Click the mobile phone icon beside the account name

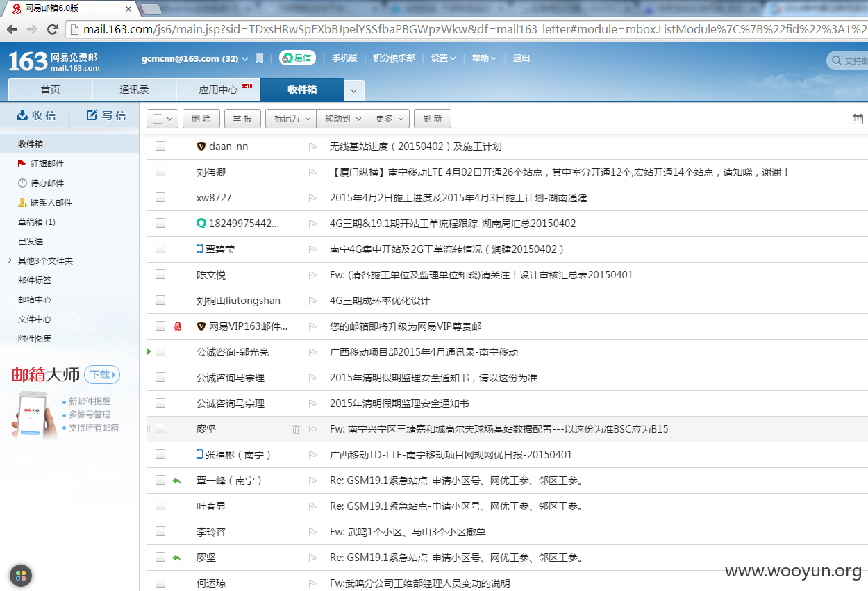[260, 58]
